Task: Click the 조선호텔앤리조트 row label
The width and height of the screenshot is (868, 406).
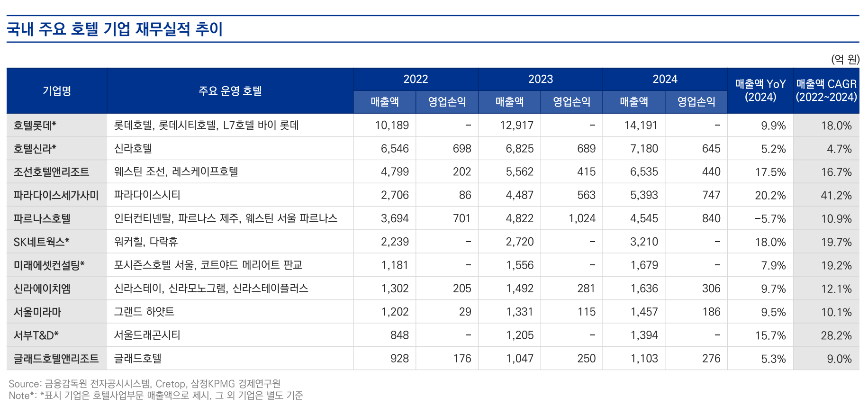Action: [x=51, y=172]
